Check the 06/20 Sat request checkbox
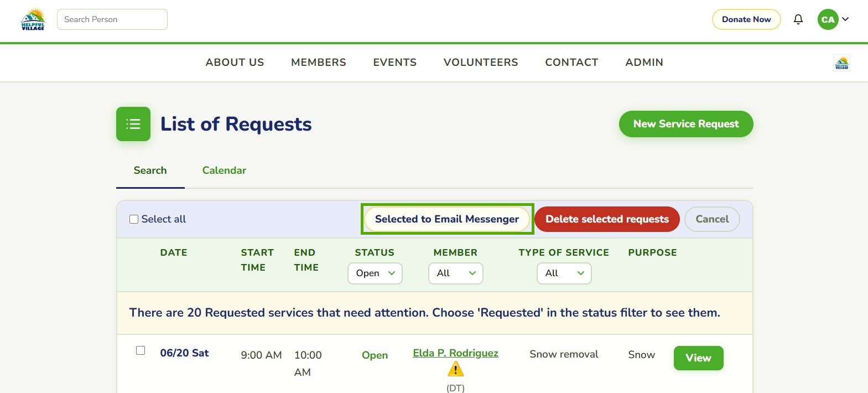The image size is (868, 393). pyautogui.click(x=141, y=350)
